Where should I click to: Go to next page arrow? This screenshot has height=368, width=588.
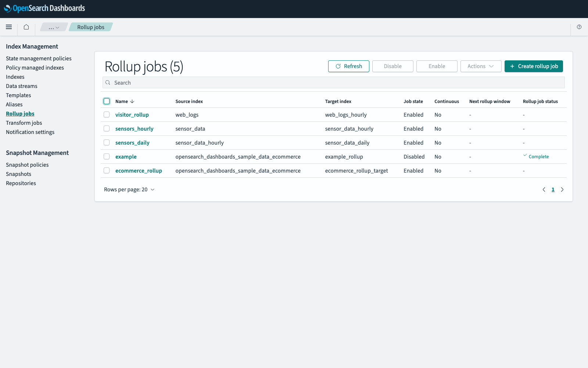tap(562, 190)
